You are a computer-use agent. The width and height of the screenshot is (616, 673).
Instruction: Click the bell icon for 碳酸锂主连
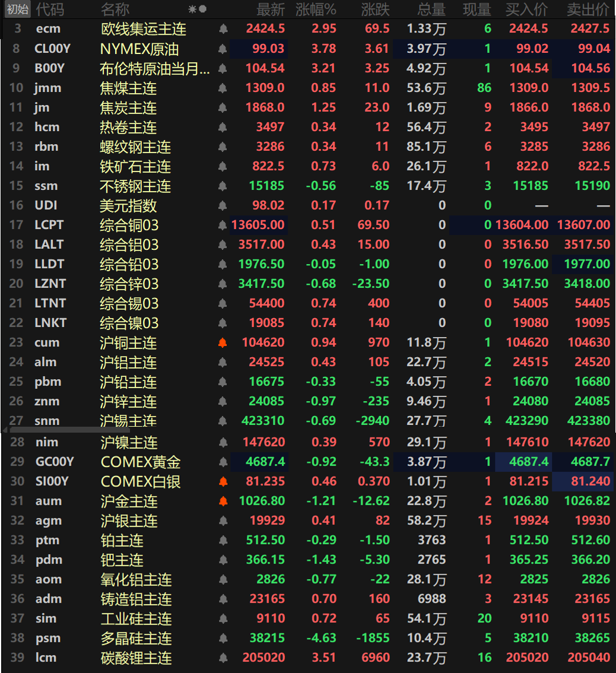[223, 658]
